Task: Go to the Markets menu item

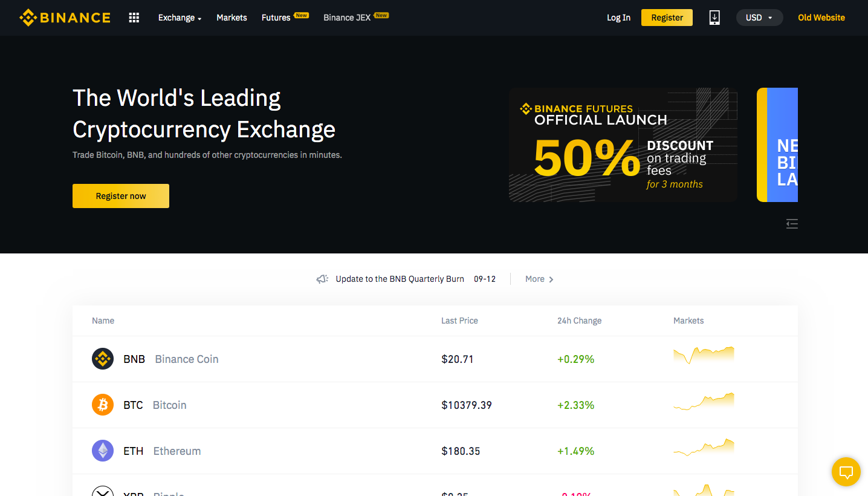Action: [232, 18]
